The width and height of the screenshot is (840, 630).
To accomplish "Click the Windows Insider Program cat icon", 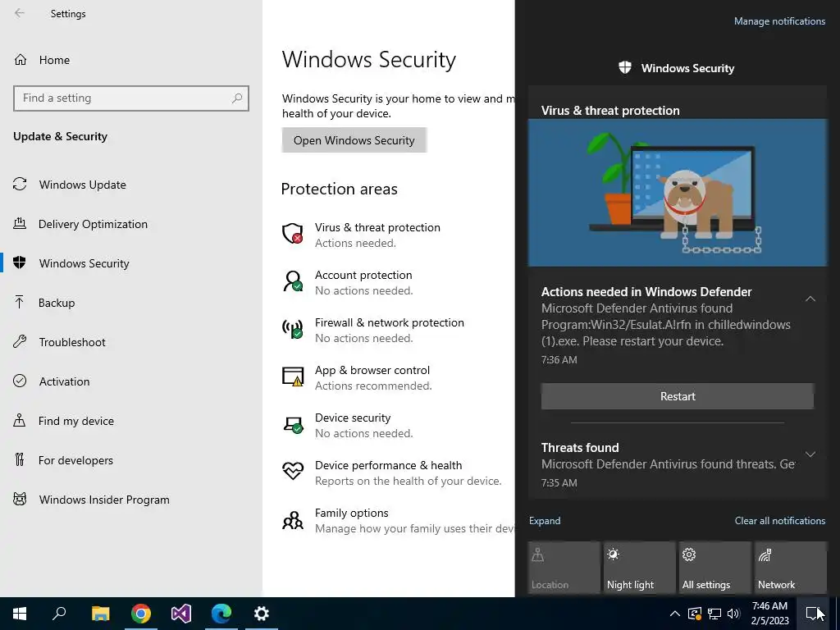I will [x=20, y=500].
